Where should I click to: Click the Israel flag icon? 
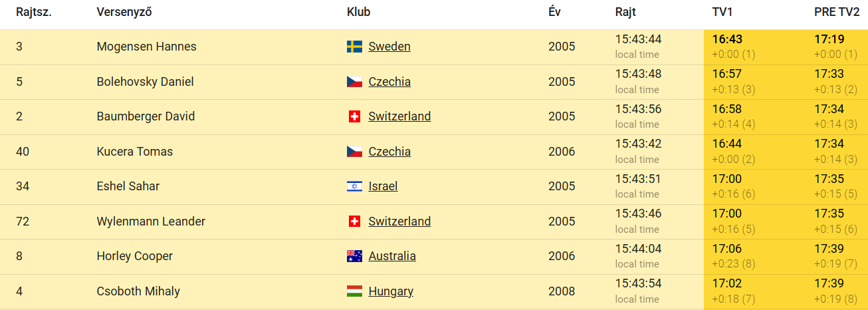[x=354, y=186]
